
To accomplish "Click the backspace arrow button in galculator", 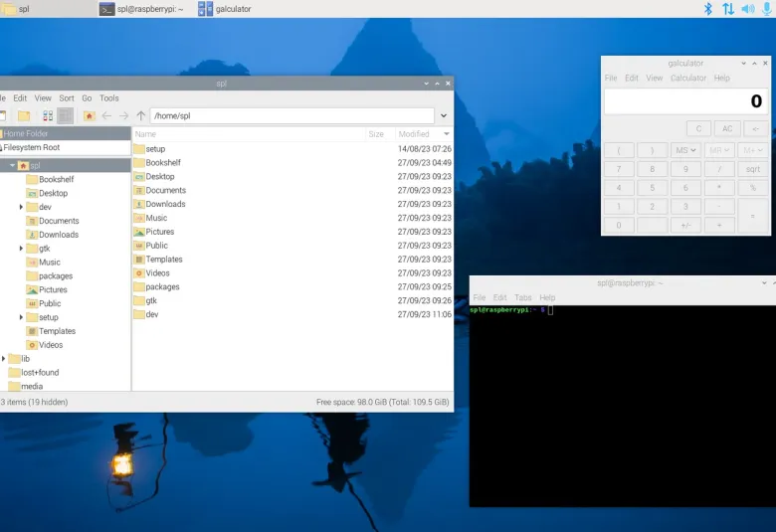I will pos(755,128).
